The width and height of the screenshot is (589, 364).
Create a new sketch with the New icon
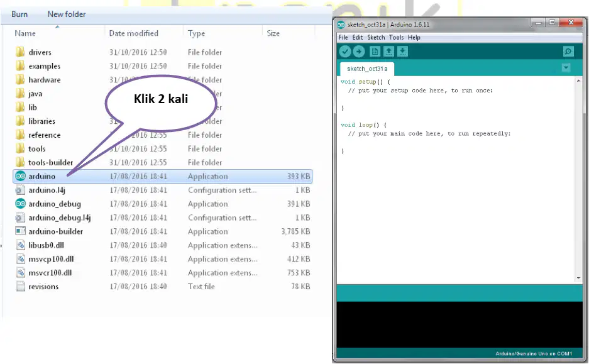pos(375,52)
